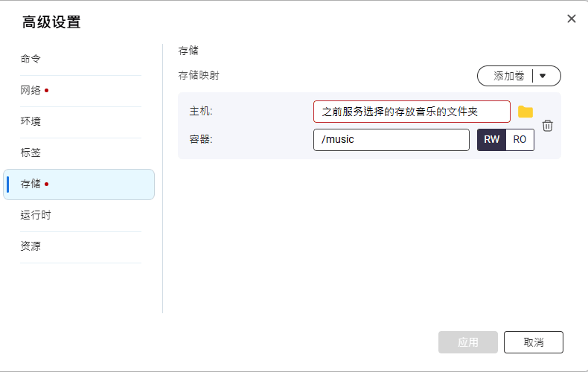Click the 主机: label
Image resolution: width=588 pixels, height=372 pixels.
coord(201,111)
